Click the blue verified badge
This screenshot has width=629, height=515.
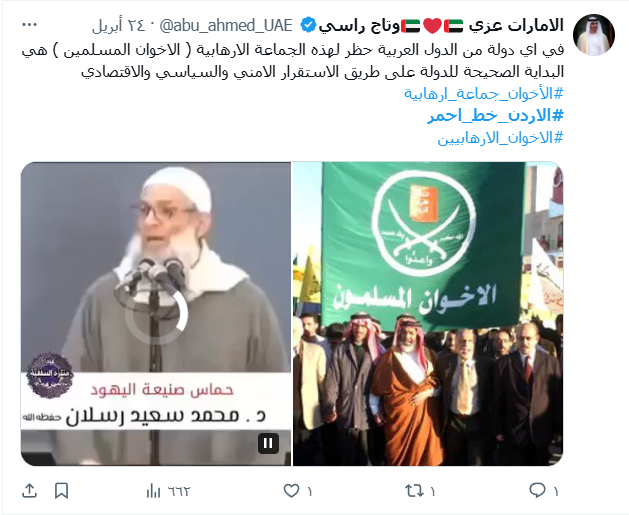308,25
